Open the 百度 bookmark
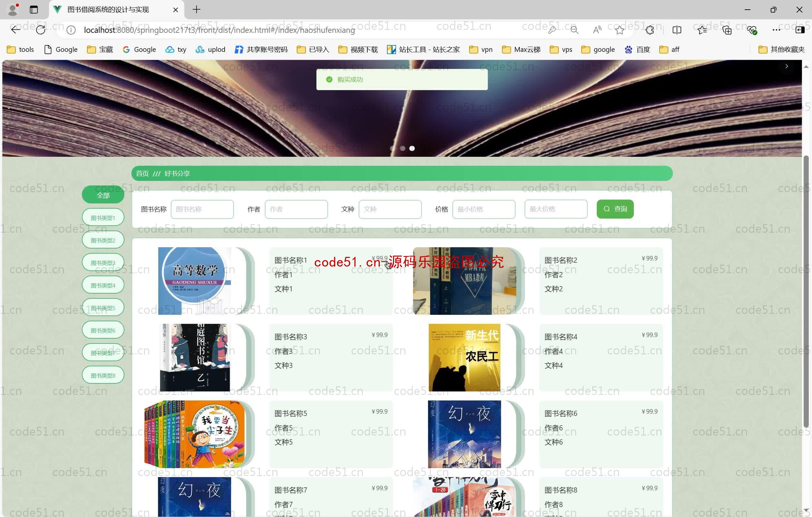The height and width of the screenshot is (517, 812). 637,50
